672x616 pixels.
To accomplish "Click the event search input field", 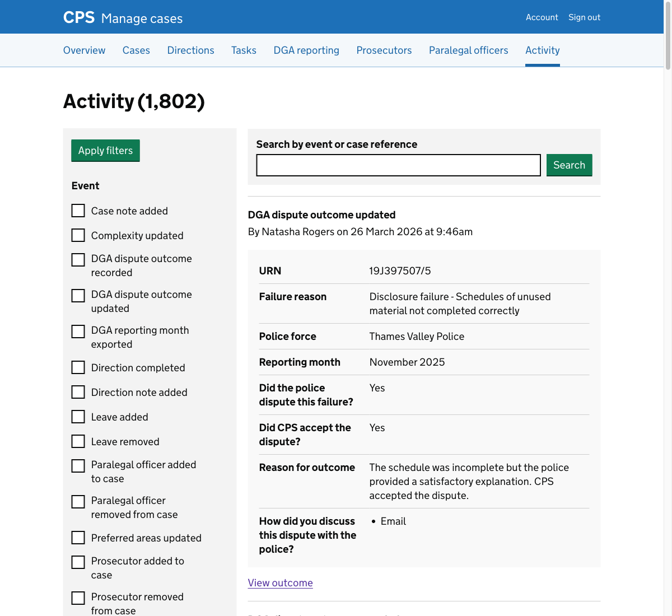I will click(398, 165).
